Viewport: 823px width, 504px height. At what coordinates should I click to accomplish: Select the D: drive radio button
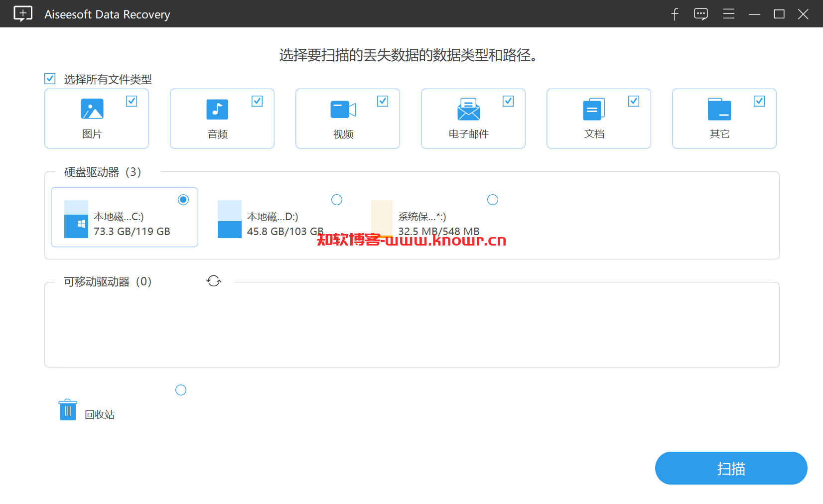click(337, 200)
